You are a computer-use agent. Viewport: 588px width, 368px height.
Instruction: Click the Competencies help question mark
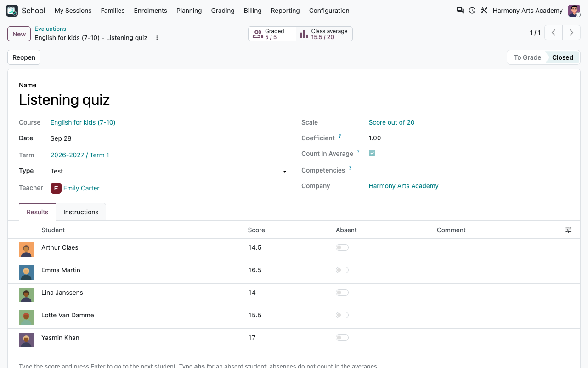[x=350, y=168]
